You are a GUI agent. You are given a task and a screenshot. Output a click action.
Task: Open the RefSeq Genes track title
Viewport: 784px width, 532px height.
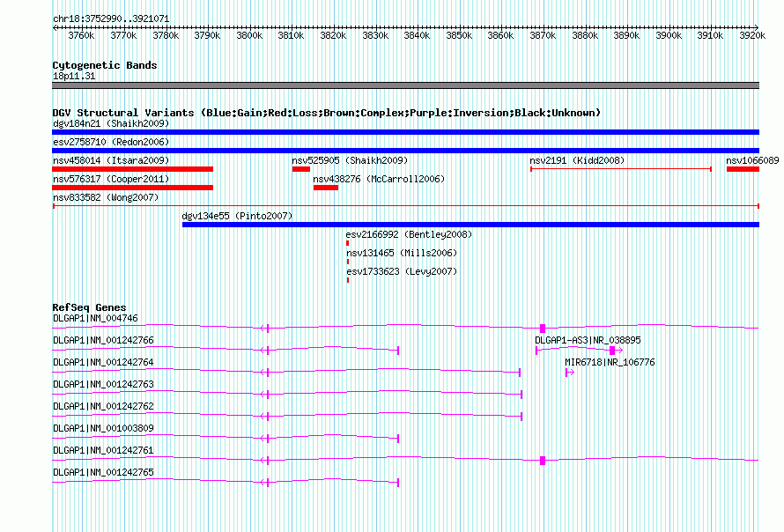click(x=89, y=307)
